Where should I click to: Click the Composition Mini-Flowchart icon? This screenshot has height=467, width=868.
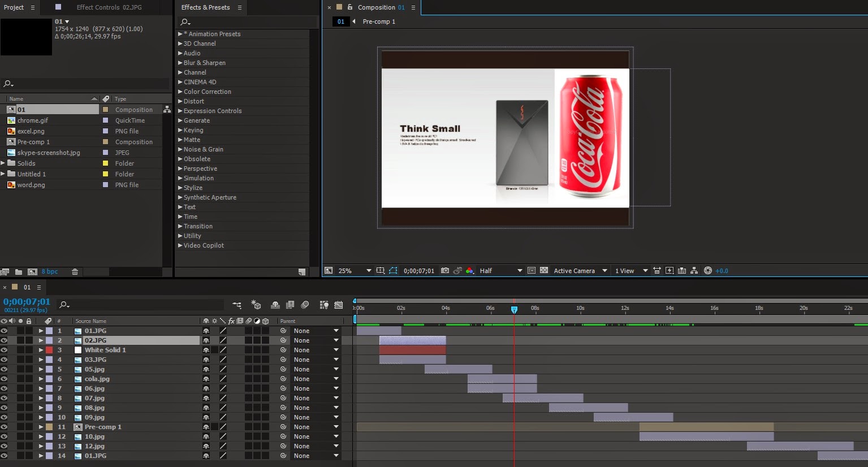click(237, 305)
